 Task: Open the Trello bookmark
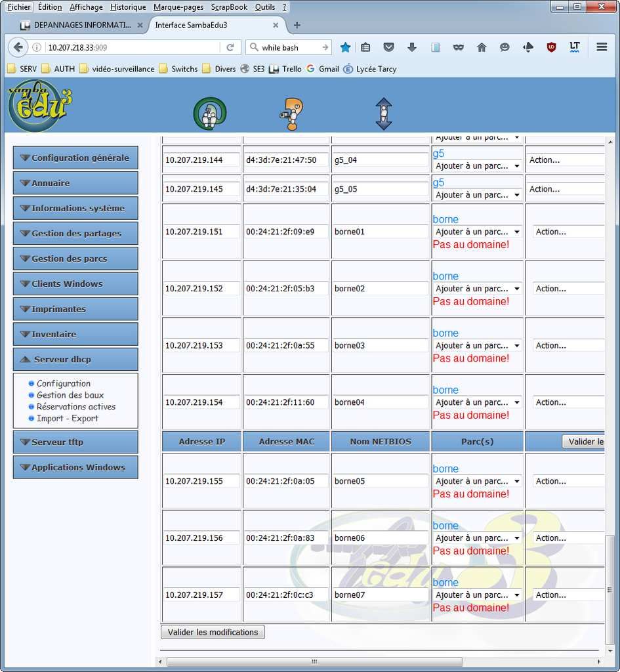coord(285,68)
